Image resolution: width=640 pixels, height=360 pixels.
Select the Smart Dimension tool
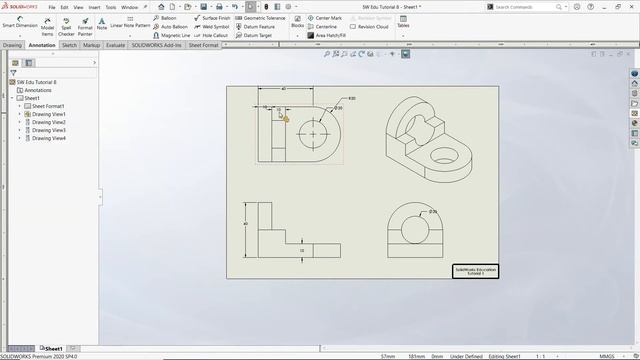pyautogui.click(x=20, y=22)
